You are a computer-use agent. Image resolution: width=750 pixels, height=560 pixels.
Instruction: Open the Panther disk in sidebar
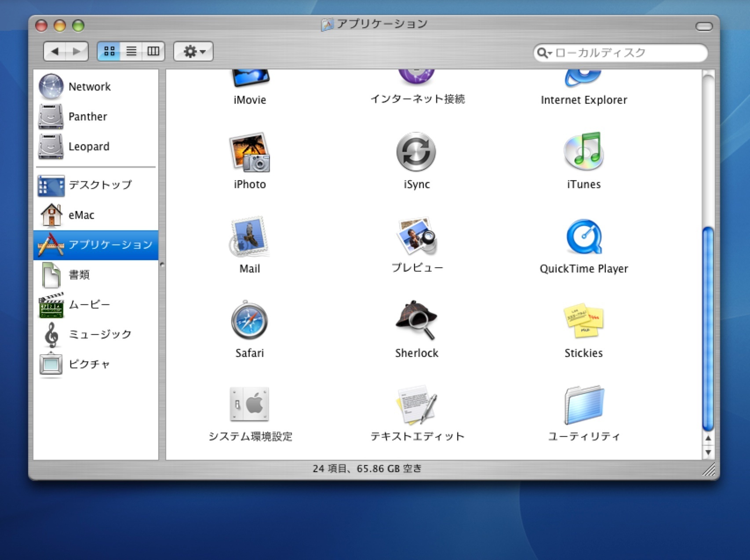tap(96, 116)
